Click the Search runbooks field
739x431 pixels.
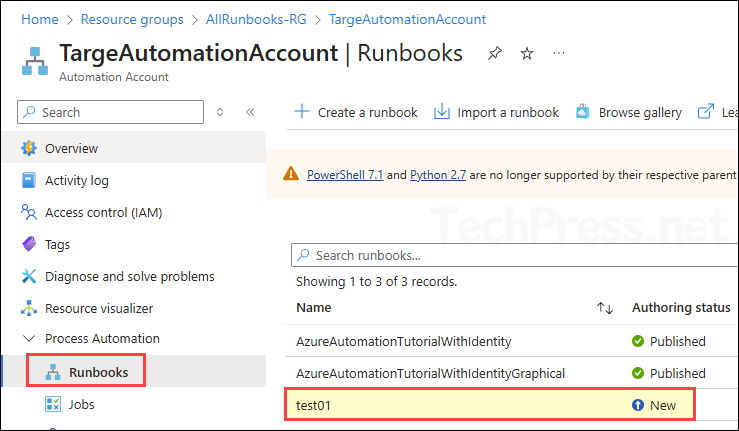click(515, 255)
